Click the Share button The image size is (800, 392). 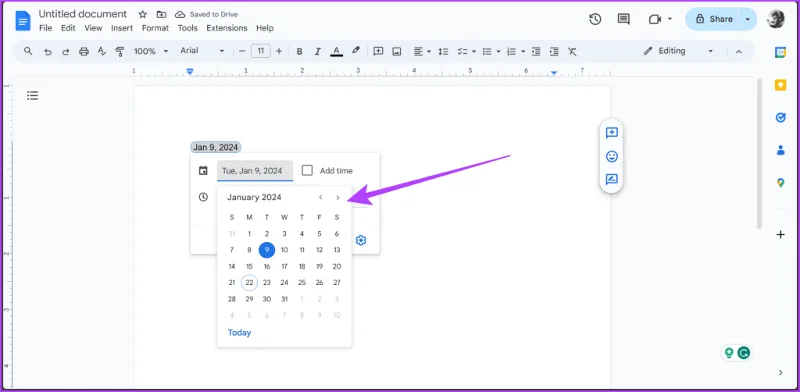coord(714,19)
